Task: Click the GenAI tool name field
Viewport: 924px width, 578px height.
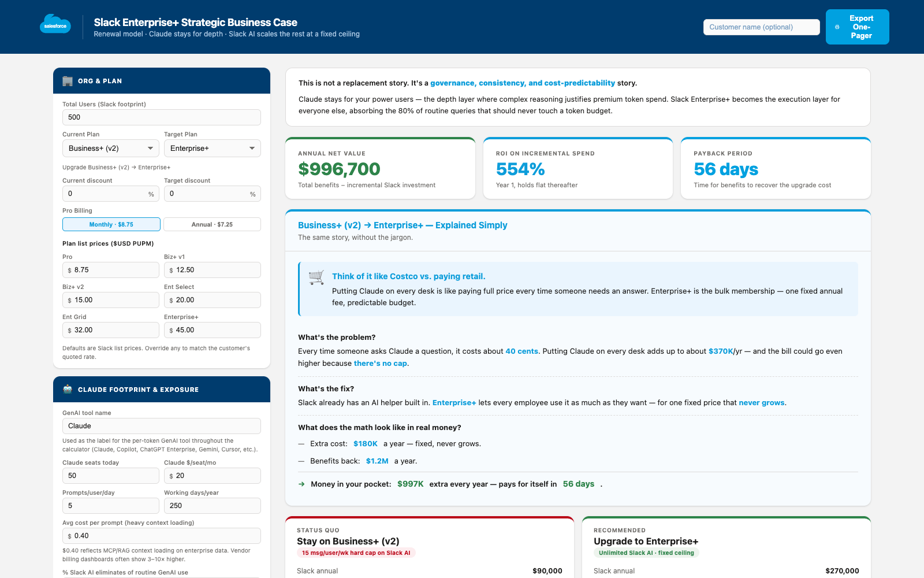Action: (162, 426)
